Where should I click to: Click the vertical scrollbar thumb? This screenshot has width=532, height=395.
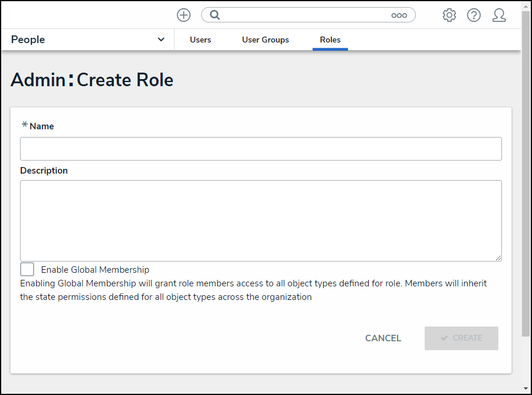[x=526, y=171]
